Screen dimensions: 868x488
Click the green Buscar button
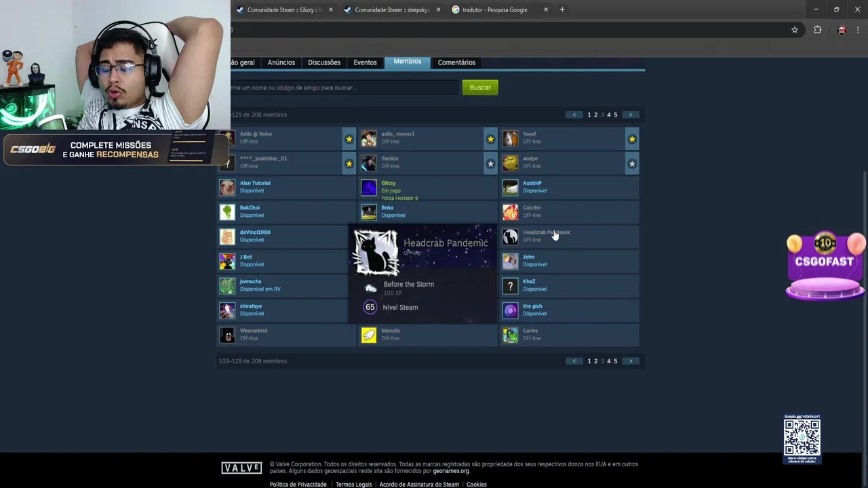[480, 87]
